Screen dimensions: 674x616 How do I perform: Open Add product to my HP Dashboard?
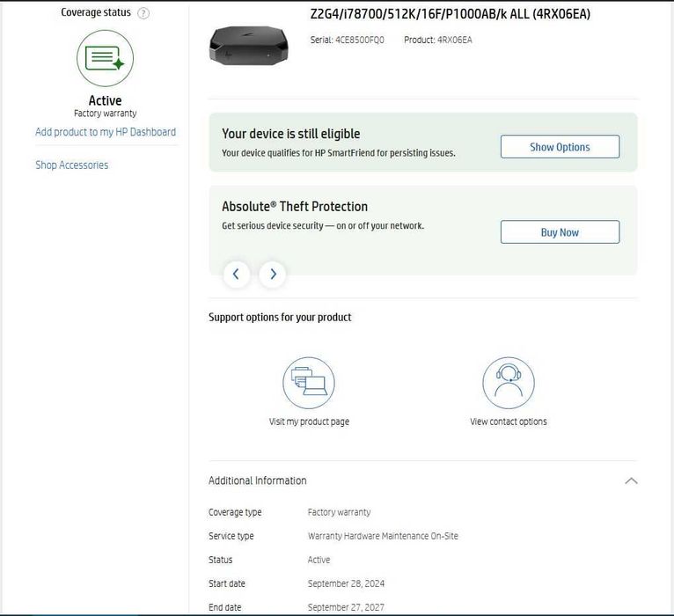tap(106, 132)
